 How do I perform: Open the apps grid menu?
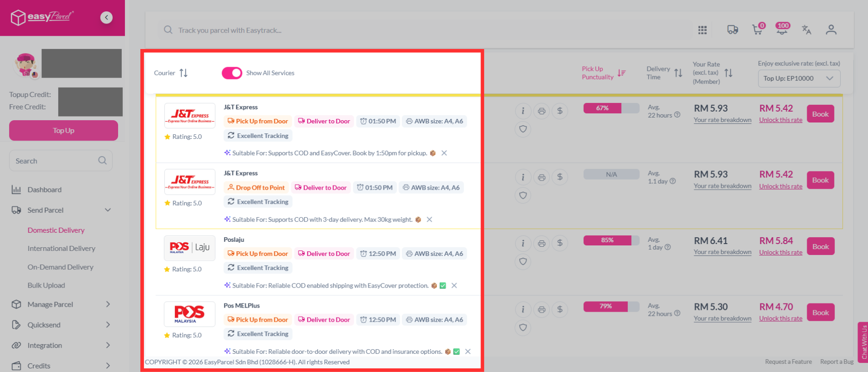(x=702, y=30)
